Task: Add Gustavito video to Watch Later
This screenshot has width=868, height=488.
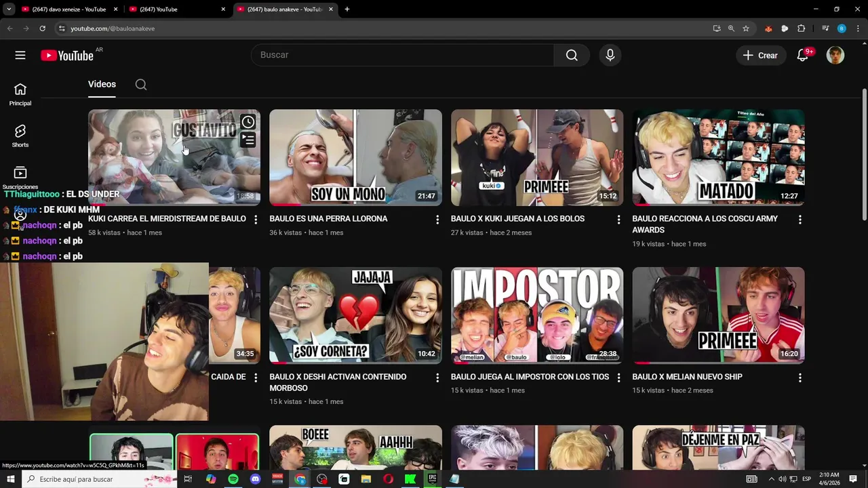Action: pyautogui.click(x=248, y=122)
